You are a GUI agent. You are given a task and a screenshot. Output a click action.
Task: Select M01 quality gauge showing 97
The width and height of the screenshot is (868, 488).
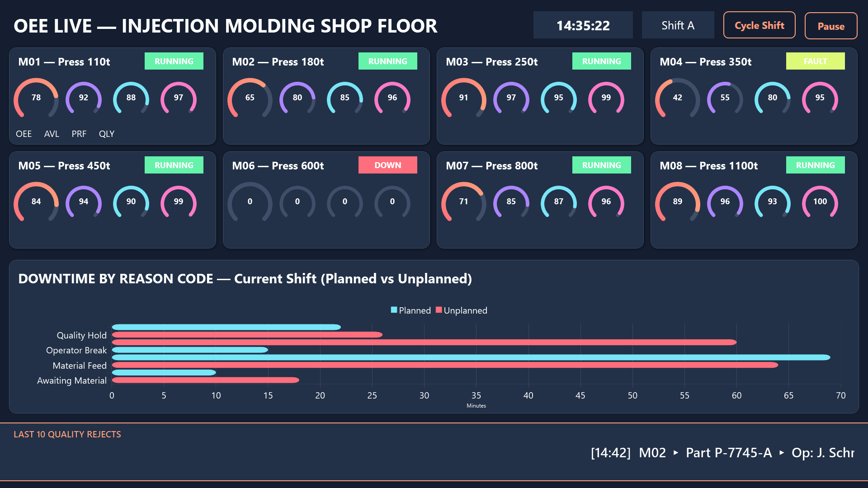179,98
